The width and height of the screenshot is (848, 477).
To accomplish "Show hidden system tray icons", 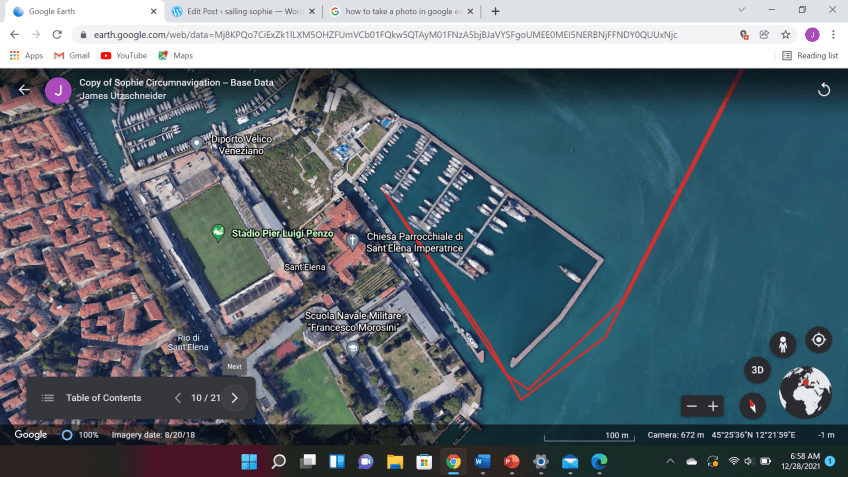I will (x=669, y=461).
